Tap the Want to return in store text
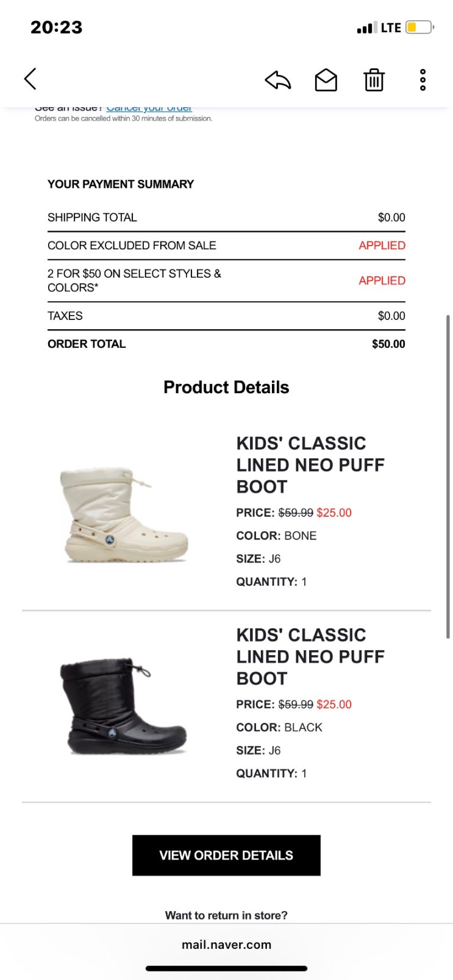The width and height of the screenshot is (453, 980). tap(226, 915)
